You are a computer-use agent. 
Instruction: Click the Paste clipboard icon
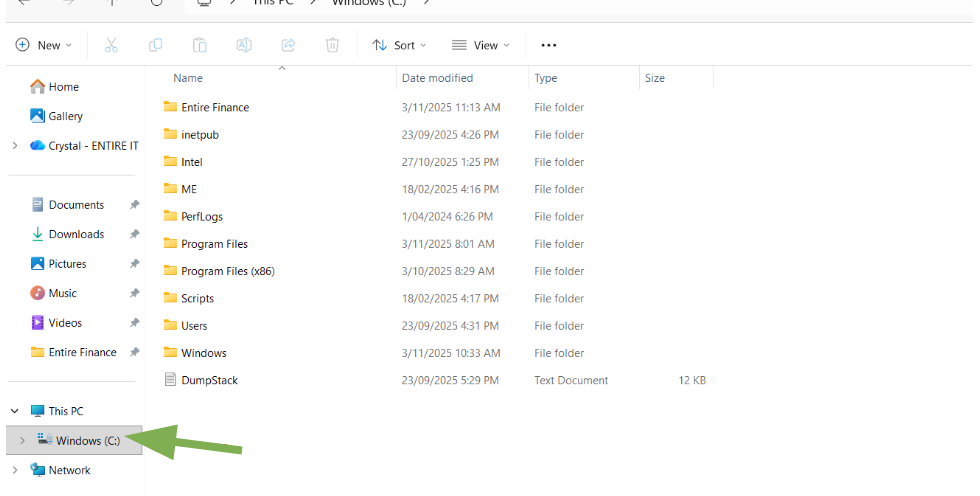click(200, 45)
